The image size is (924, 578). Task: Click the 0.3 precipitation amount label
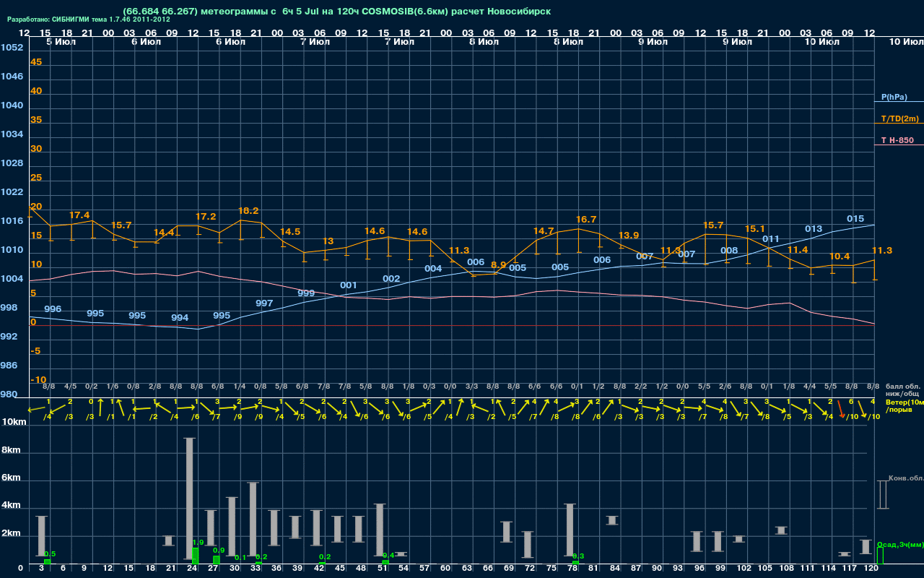[x=578, y=556]
